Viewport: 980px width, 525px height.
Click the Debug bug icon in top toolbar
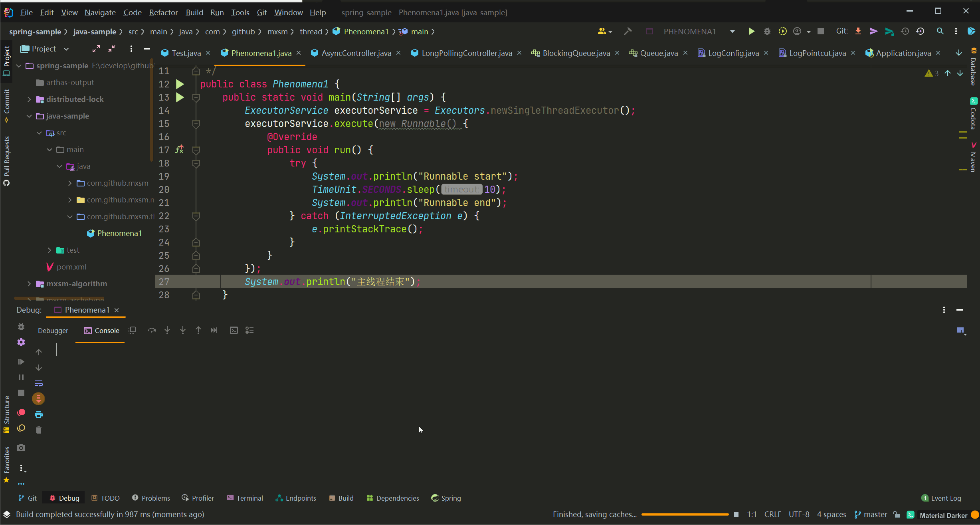(x=767, y=32)
